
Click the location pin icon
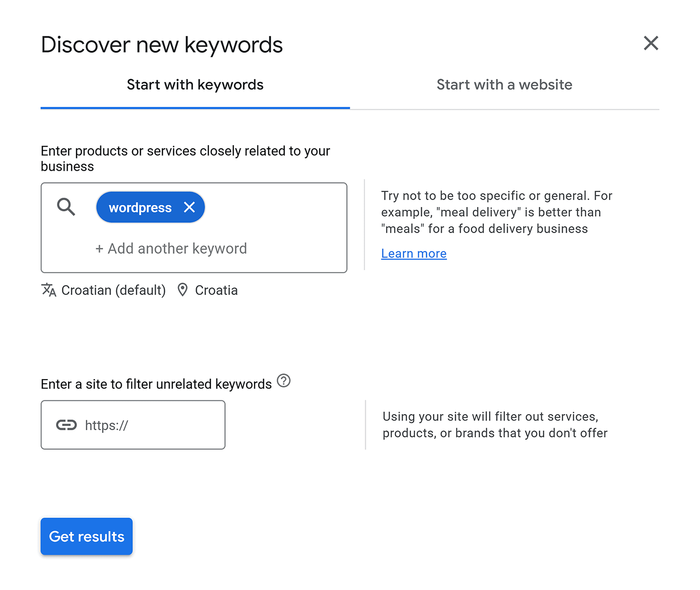coord(182,290)
